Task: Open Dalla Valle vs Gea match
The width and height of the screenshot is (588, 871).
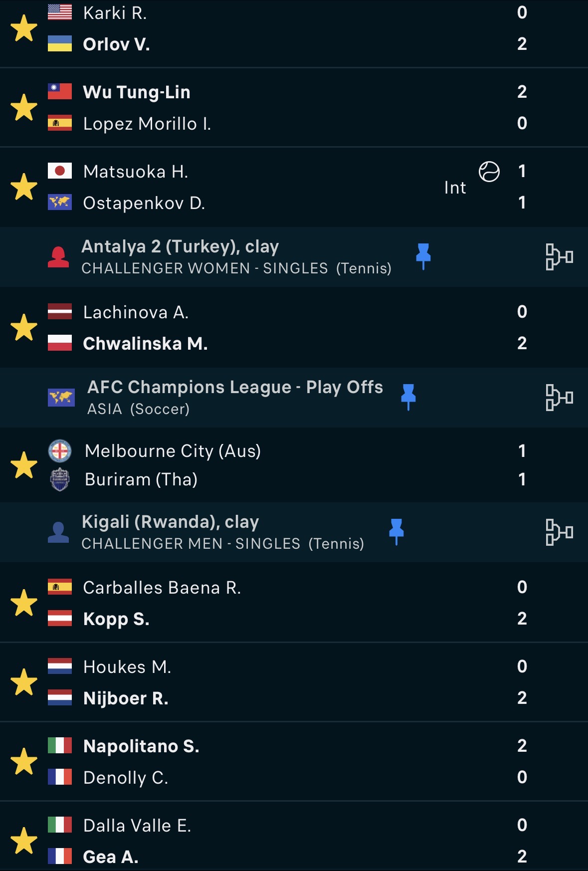Action: click(x=249, y=841)
